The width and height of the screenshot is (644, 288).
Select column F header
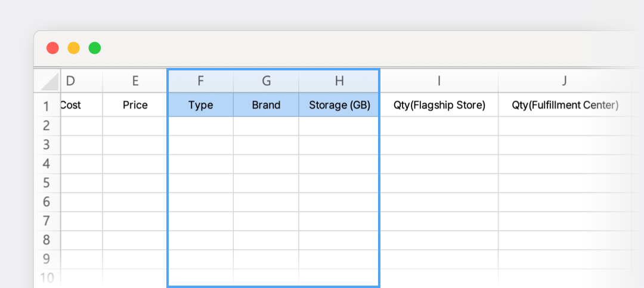coord(200,81)
